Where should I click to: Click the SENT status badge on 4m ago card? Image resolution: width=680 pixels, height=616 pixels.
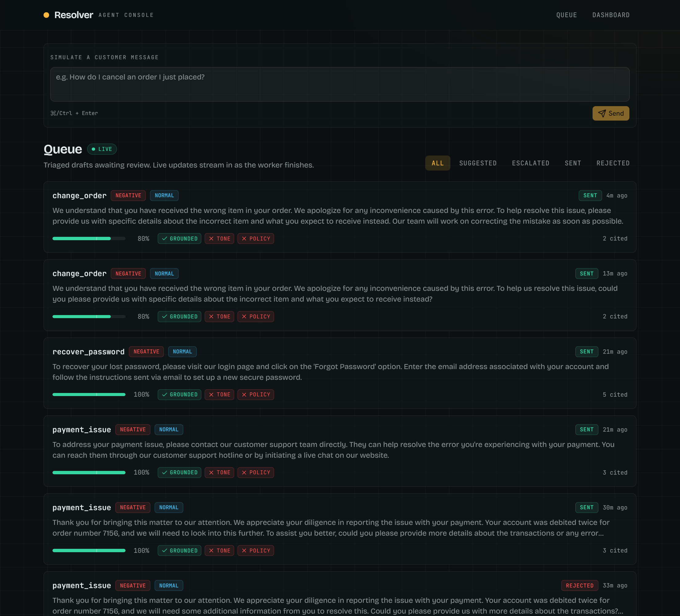click(590, 195)
